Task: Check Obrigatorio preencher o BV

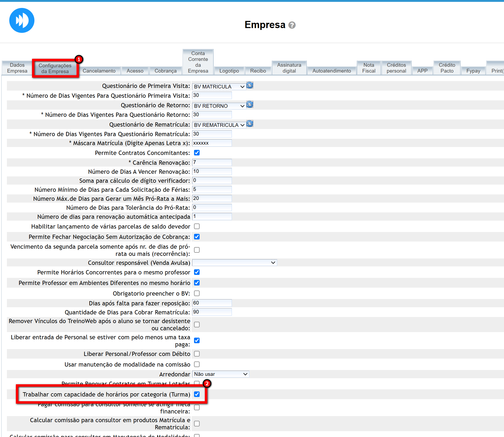Action: pyautogui.click(x=197, y=293)
